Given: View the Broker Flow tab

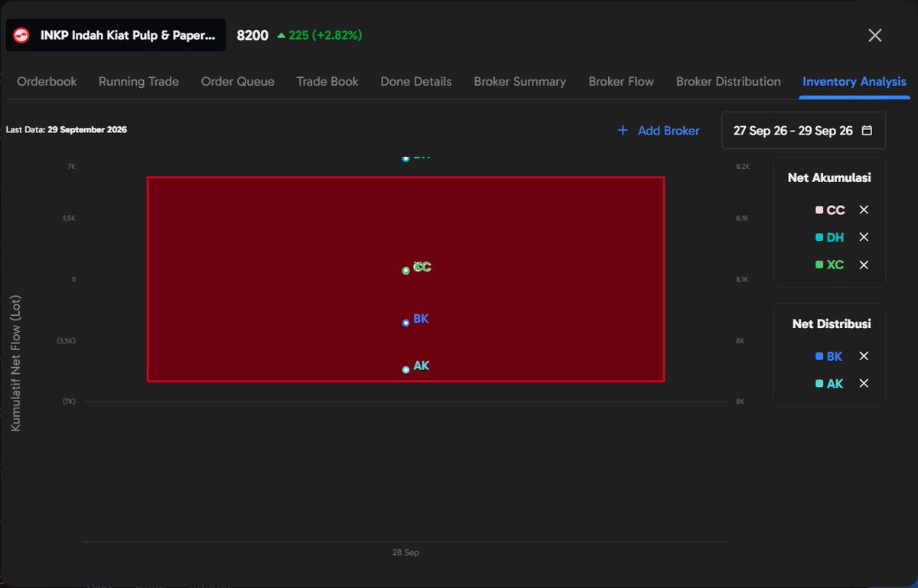Looking at the screenshot, I should (621, 81).
